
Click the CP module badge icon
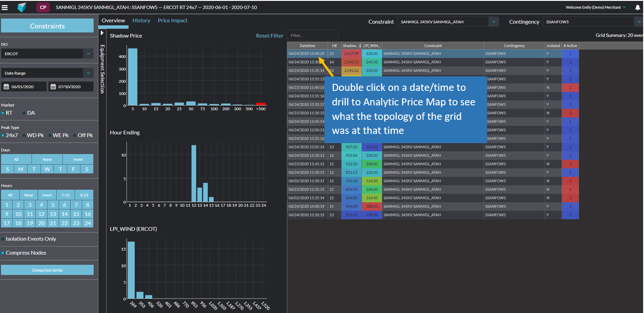[43, 7]
